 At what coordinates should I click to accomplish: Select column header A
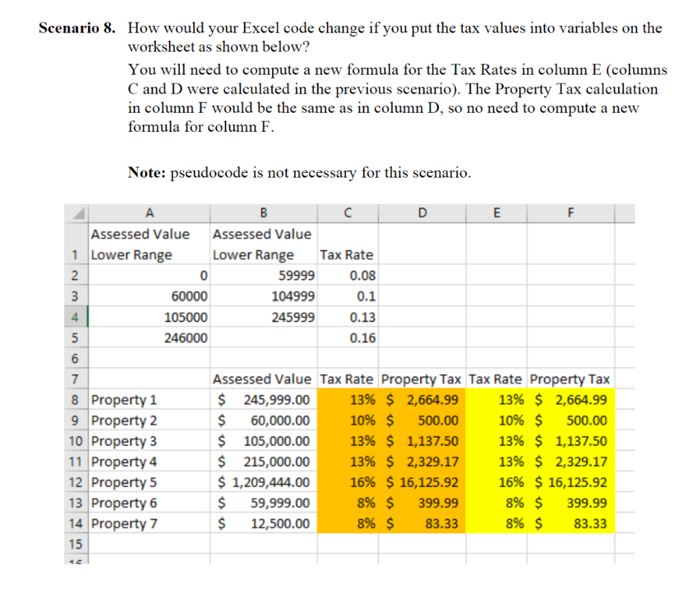tap(149, 213)
